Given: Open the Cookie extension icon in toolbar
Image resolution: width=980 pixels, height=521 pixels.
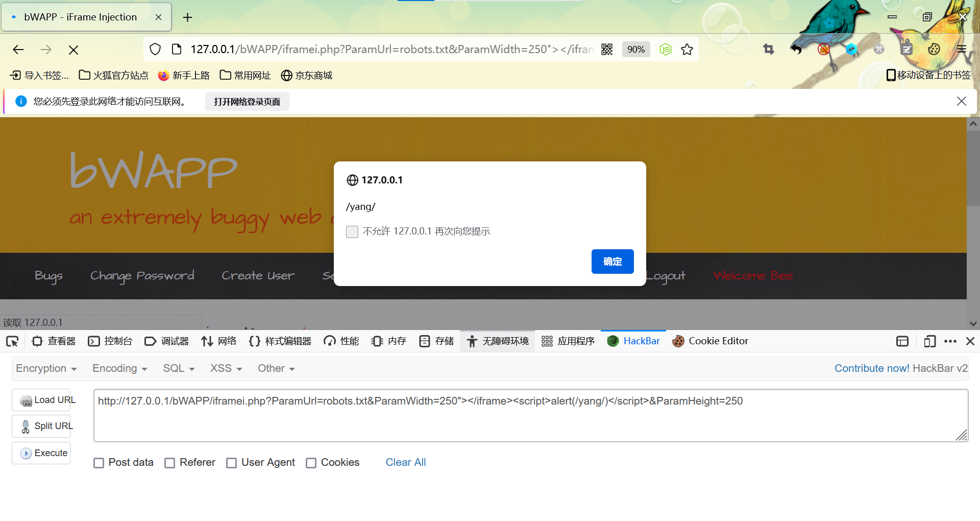Looking at the screenshot, I should [x=934, y=49].
